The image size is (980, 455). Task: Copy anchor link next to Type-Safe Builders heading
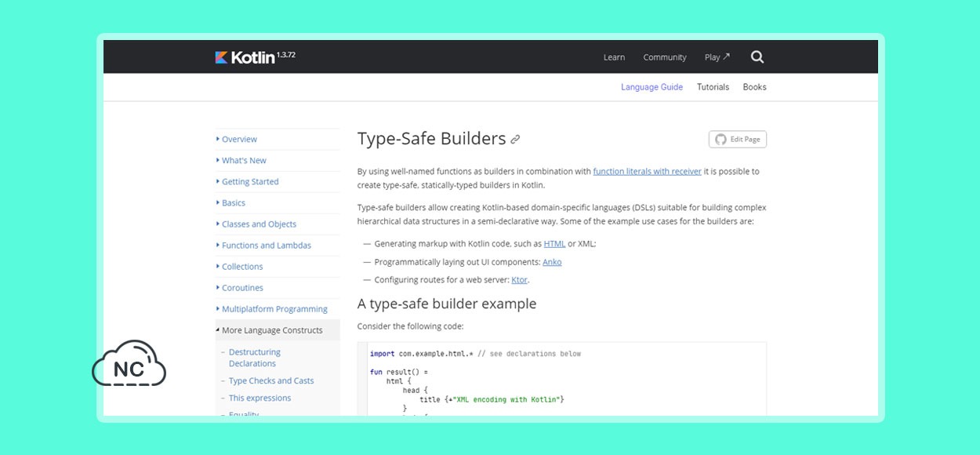(x=515, y=140)
